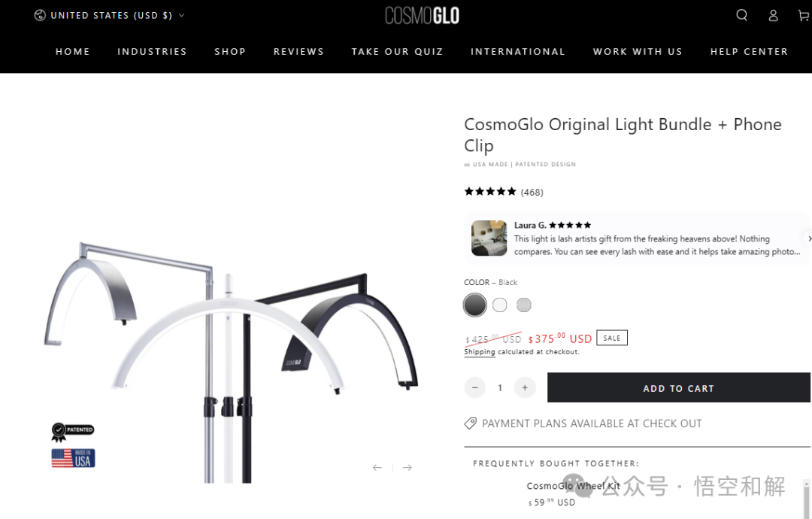Select the silver gray color option

coord(524,305)
